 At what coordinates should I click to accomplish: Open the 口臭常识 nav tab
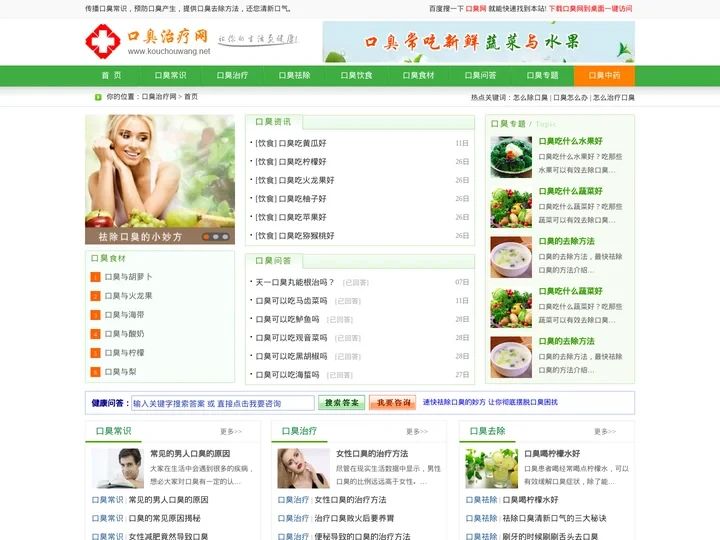[170, 76]
